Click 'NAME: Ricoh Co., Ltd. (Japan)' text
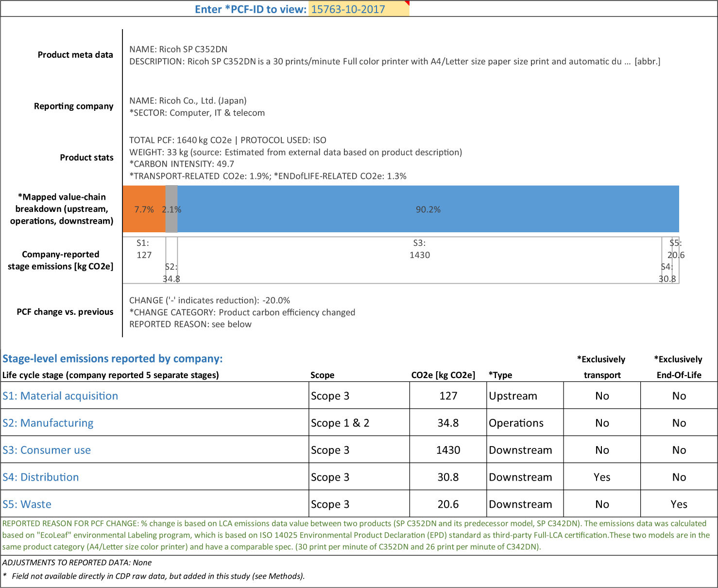718x588 pixels. (188, 101)
